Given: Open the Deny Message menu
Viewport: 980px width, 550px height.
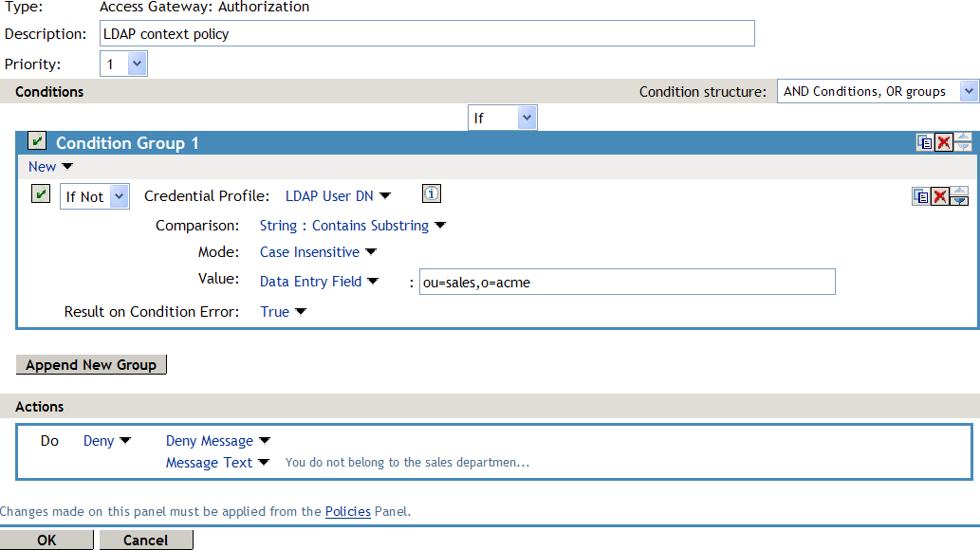Looking at the screenshot, I should pyautogui.click(x=217, y=440).
